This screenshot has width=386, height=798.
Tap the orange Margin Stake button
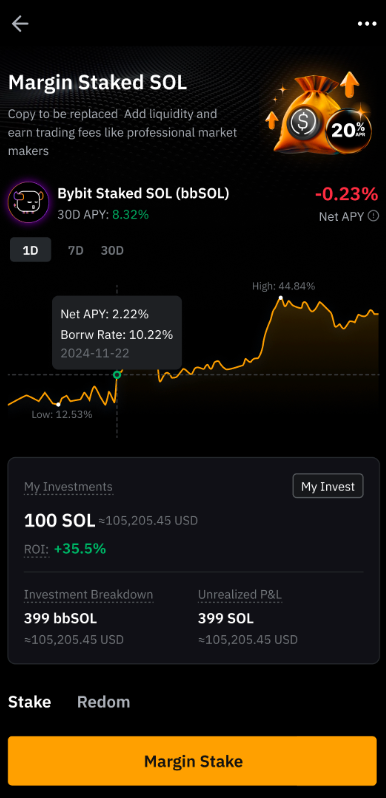pos(192,761)
